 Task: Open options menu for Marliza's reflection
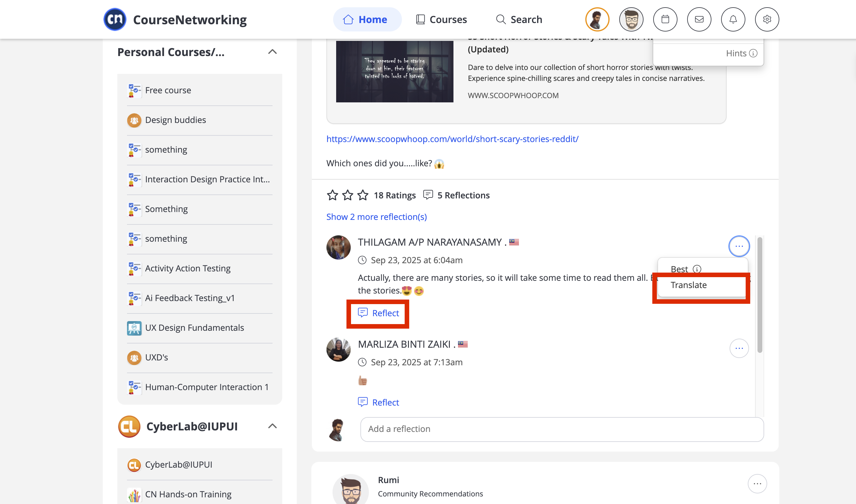click(x=739, y=348)
